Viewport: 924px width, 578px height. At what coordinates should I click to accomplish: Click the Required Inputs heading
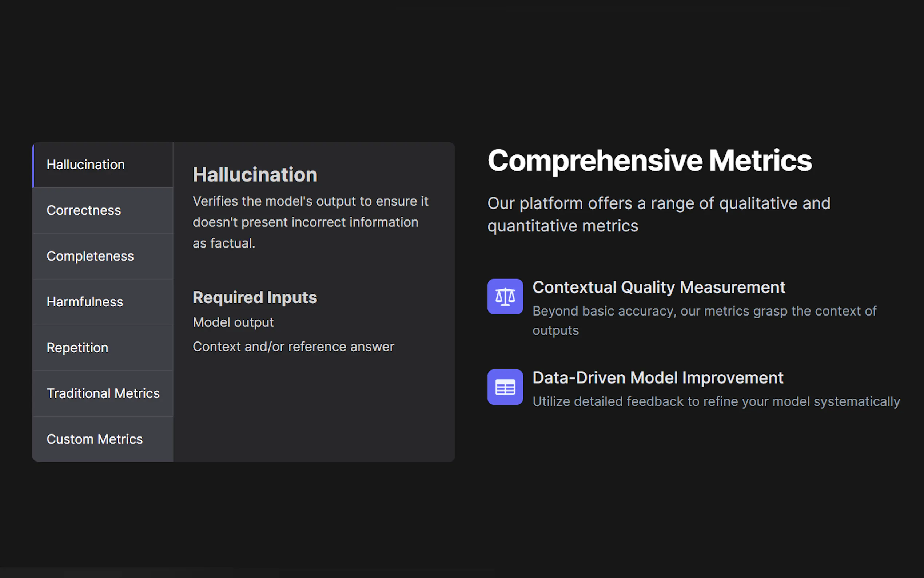tap(255, 297)
